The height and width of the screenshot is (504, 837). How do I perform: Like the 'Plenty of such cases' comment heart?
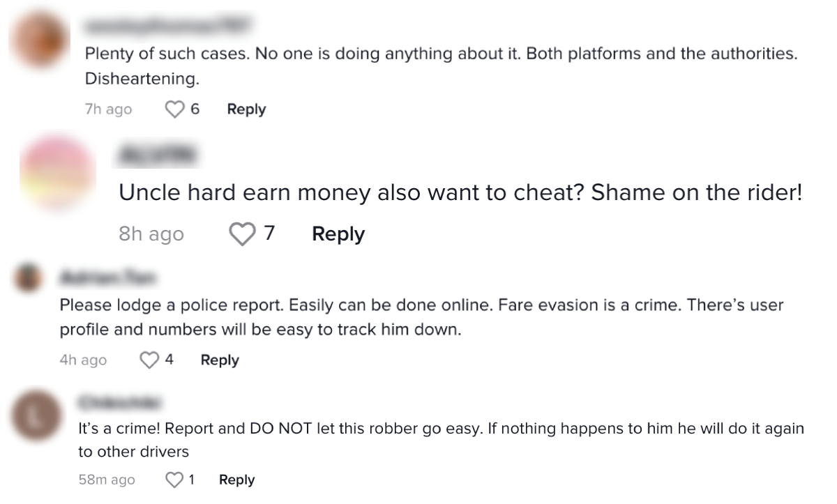(175, 109)
